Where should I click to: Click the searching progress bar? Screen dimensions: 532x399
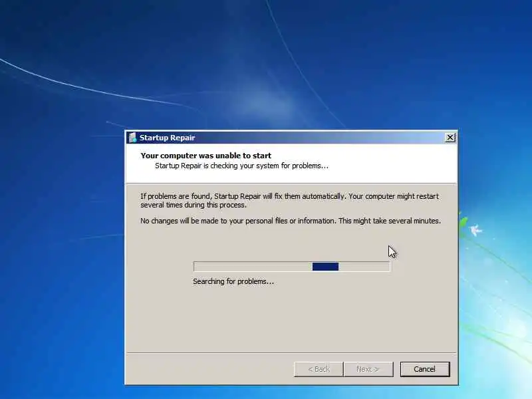click(292, 267)
